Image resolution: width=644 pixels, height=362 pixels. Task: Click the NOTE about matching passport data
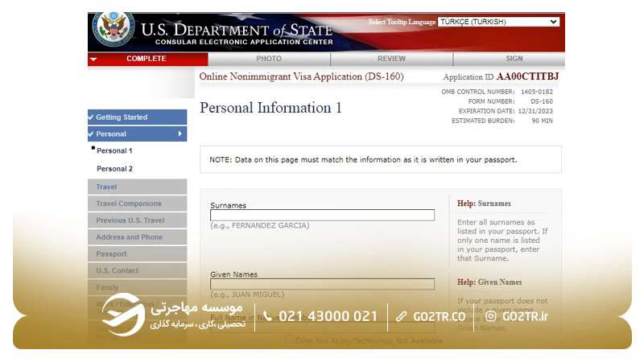364,159
